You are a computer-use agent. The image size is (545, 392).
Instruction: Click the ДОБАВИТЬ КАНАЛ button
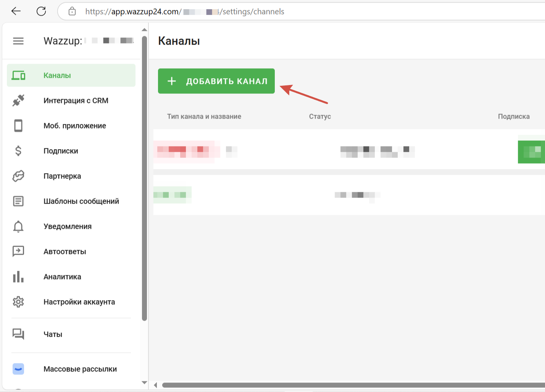(216, 81)
